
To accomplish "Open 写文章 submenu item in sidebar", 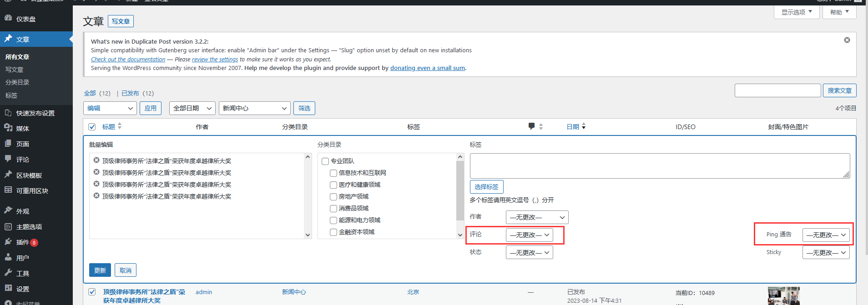I will click(x=14, y=70).
